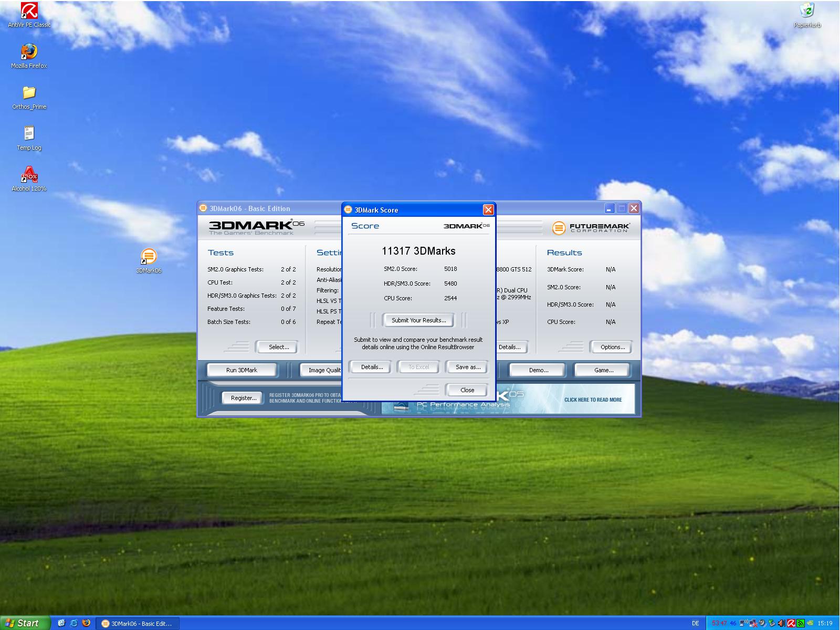Click Run 3DMark button
This screenshot has height=630, width=840.
(x=241, y=370)
